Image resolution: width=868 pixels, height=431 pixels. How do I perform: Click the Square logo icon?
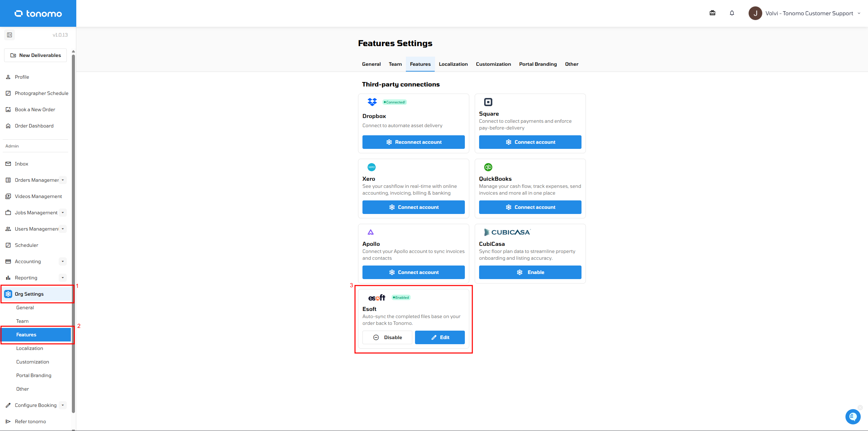coord(488,102)
